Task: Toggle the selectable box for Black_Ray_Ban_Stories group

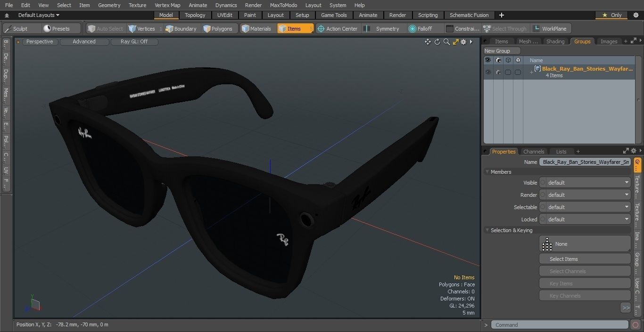Action: coord(508,72)
